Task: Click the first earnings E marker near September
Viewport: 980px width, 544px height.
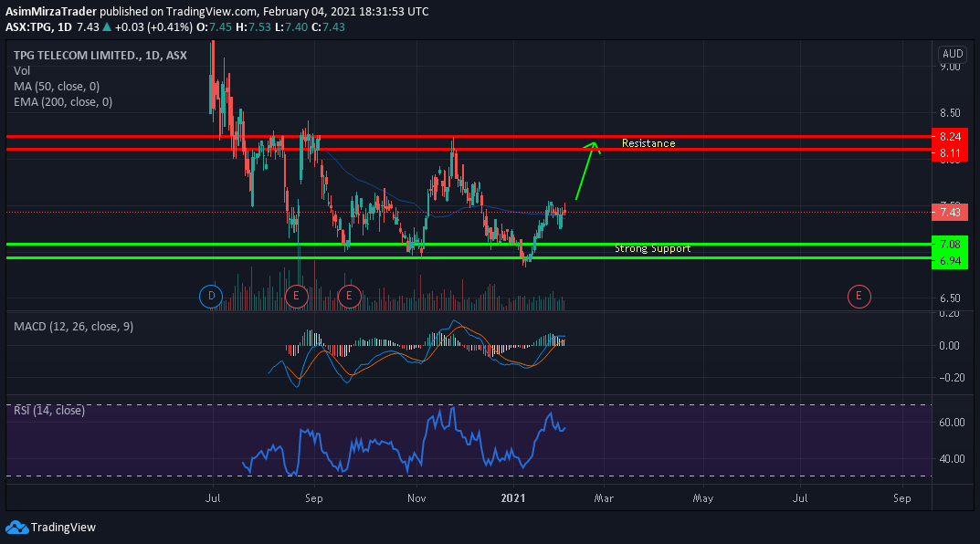Action: (x=296, y=296)
